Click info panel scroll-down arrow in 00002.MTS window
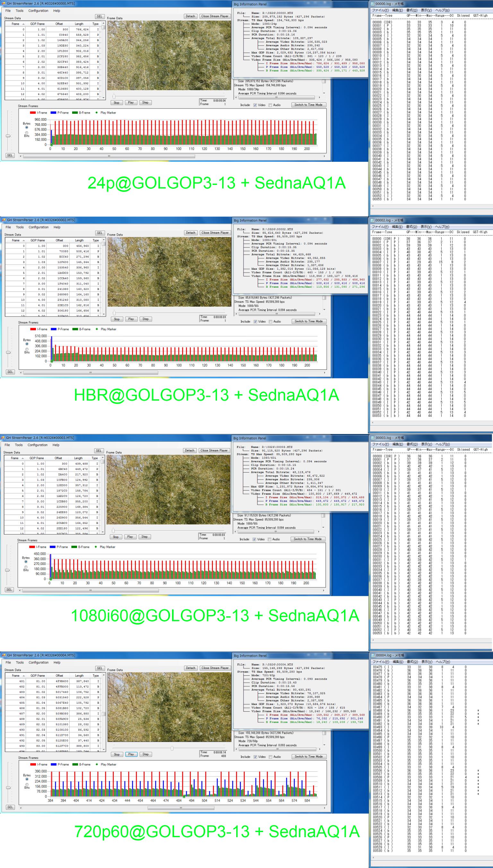Screen dimensions: 493x868 (x=324, y=310)
